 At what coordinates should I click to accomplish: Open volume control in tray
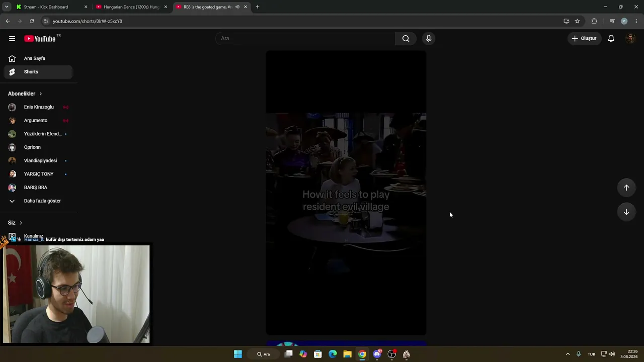click(x=612, y=354)
